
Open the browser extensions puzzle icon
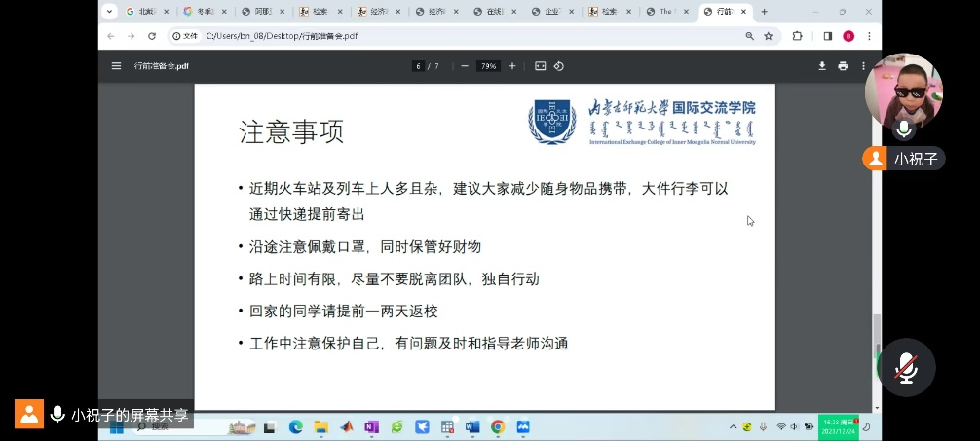798,36
